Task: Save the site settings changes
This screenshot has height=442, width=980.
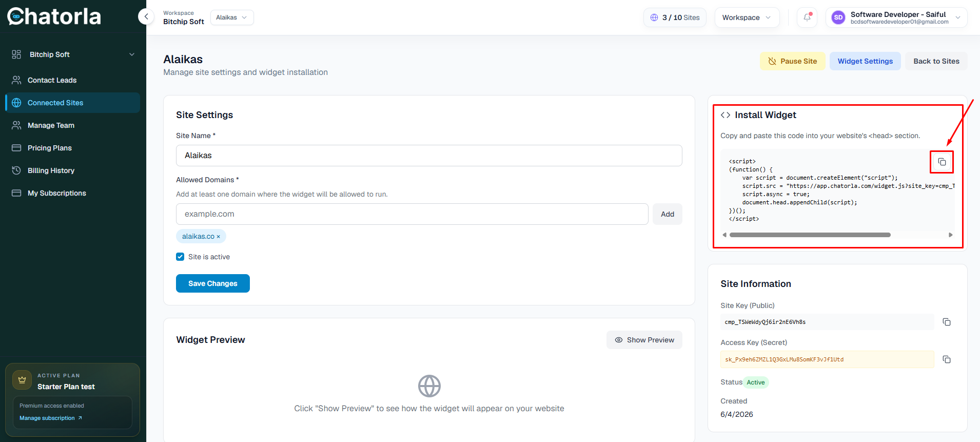Action: pyautogui.click(x=213, y=283)
